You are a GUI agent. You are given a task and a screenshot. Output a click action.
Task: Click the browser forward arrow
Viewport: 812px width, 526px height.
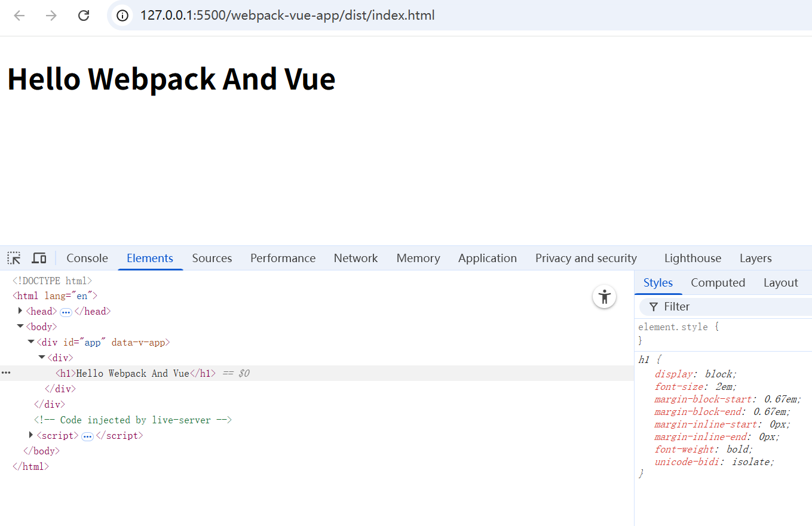click(x=51, y=16)
